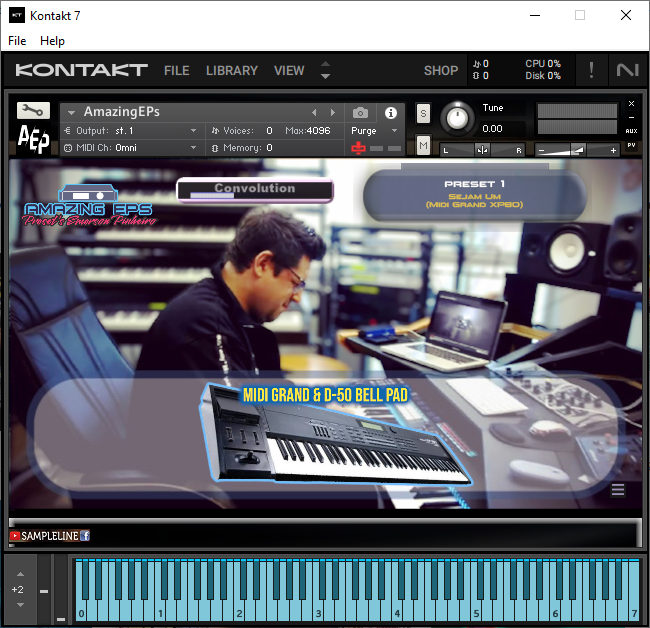
Task: Click the Voices count 0
Action: tap(269, 131)
